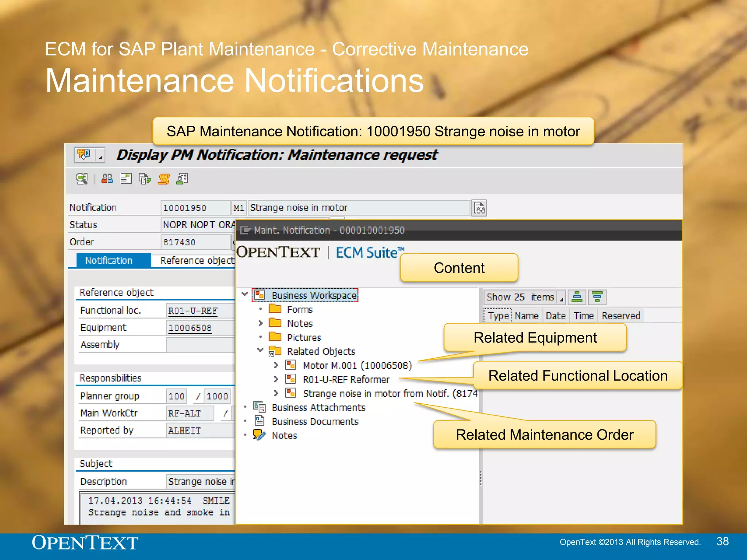Image resolution: width=747 pixels, height=560 pixels.
Task: Select R01-U-REF Reformer workspace
Action: [346, 380]
